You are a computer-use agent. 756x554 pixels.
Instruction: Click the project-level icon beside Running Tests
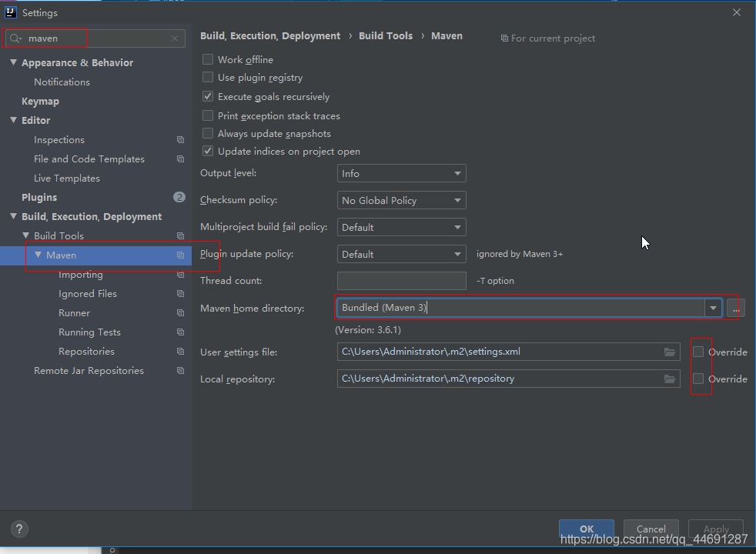click(x=180, y=332)
